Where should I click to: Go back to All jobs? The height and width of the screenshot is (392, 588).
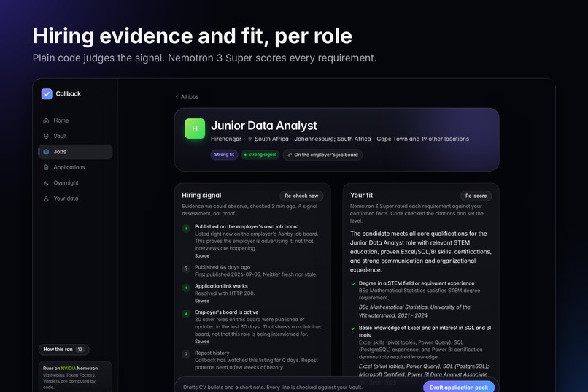point(187,97)
